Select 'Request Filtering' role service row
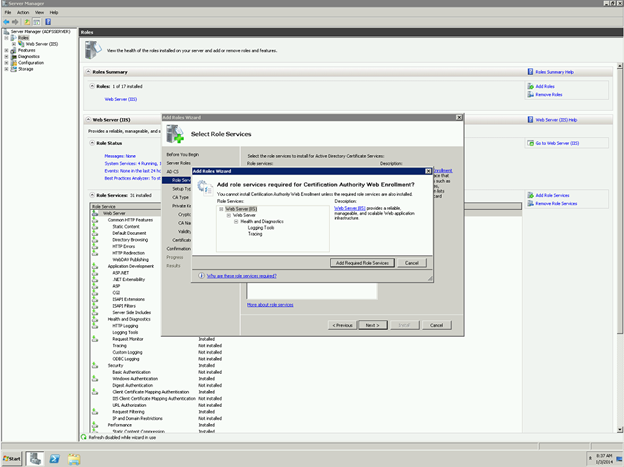 tap(128, 412)
